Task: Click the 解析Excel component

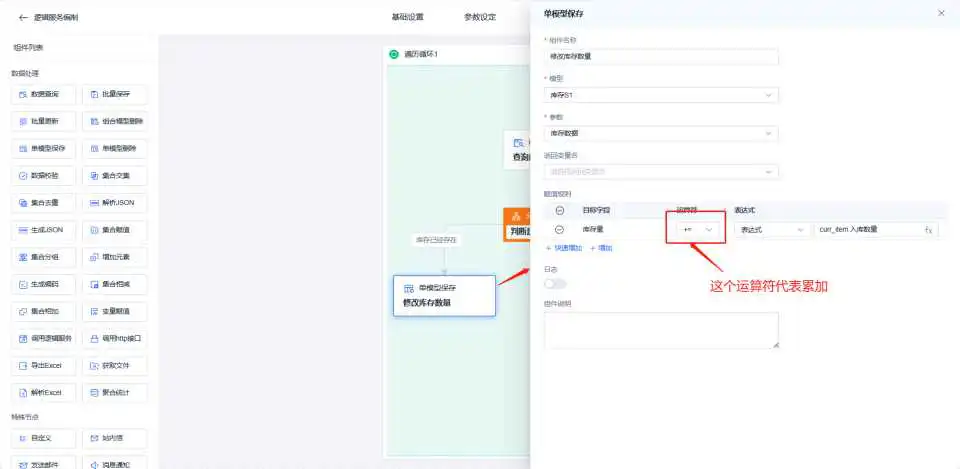Action: pos(43,392)
